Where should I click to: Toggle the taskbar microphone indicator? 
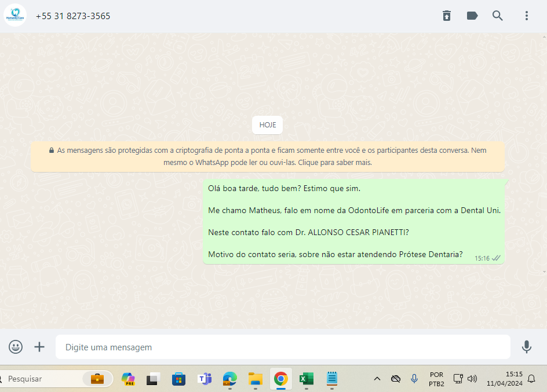click(x=414, y=379)
